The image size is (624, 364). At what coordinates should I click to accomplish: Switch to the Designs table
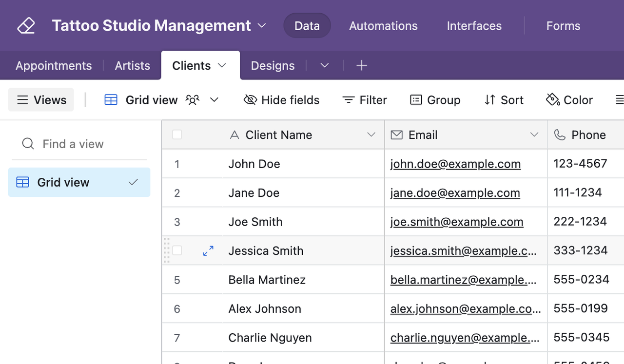(273, 66)
